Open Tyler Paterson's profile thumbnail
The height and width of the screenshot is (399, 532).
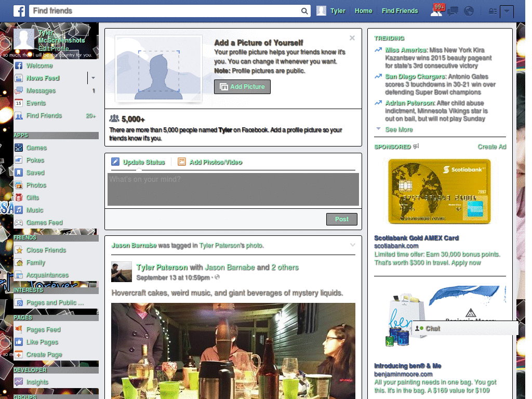[x=122, y=272]
